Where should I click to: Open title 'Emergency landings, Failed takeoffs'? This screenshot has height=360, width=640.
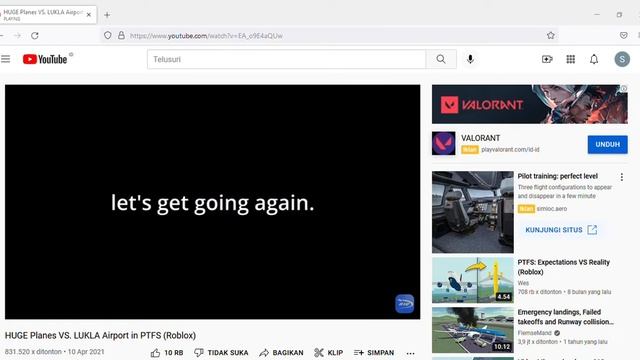pyautogui.click(x=565, y=317)
